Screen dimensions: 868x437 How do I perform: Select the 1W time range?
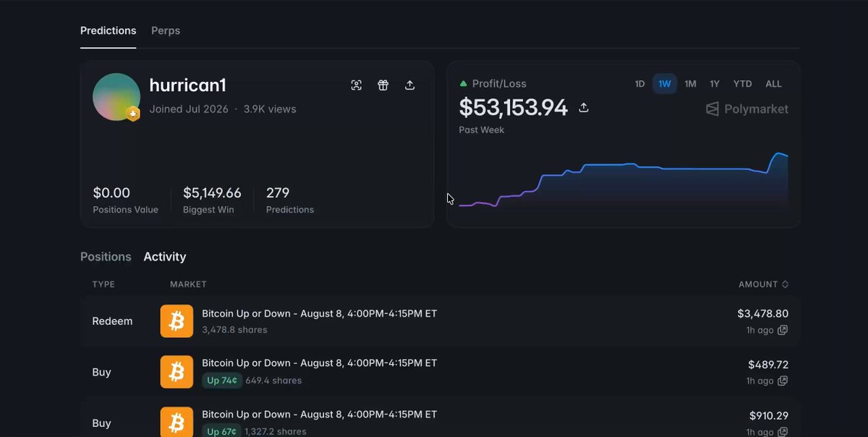click(x=665, y=84)
